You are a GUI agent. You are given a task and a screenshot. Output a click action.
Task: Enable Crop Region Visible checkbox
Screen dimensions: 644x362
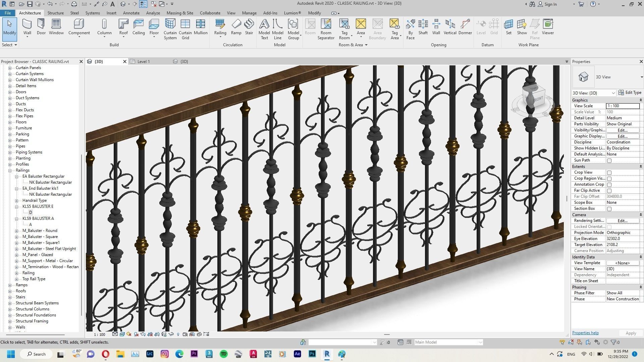pos(609,179)
